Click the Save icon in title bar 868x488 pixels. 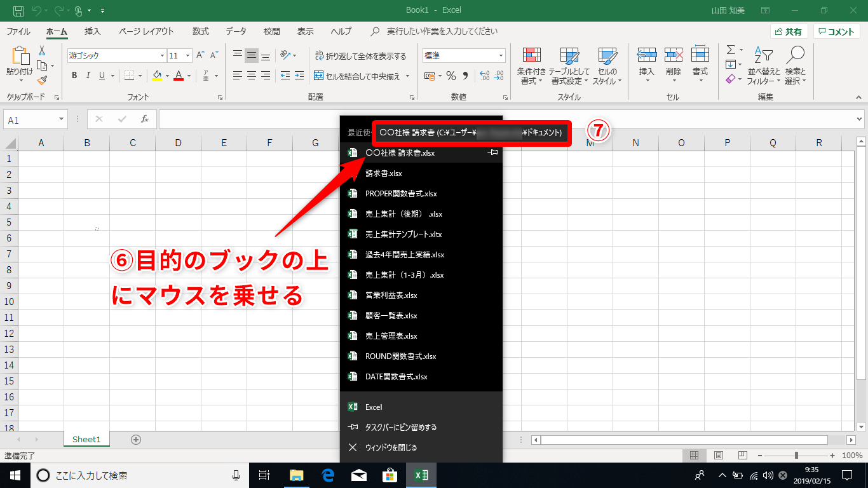[x=18, y=10]
